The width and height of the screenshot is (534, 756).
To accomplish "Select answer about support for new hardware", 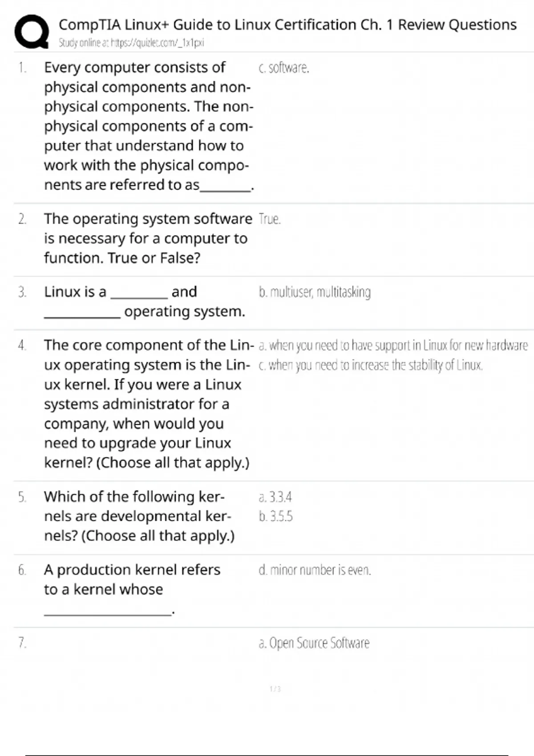I will click(393, 346).
